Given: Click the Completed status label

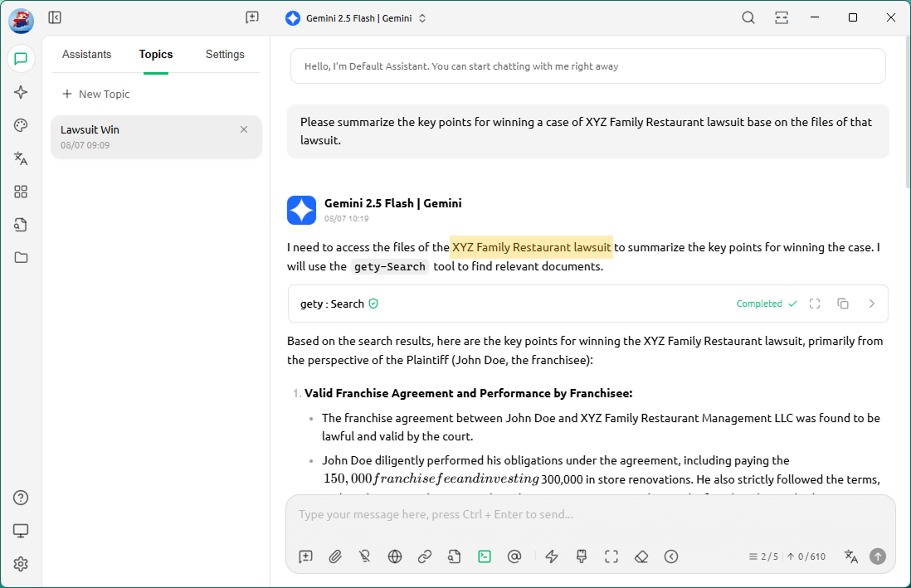Looking at the screenshot, I should click(x=759, y=304).
